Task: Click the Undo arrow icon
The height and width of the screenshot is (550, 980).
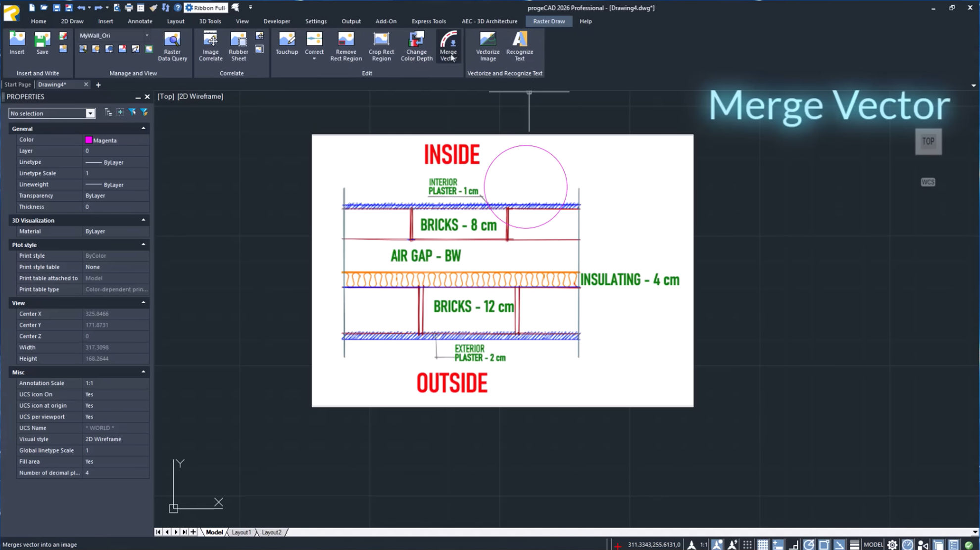Action: point(81,7)
